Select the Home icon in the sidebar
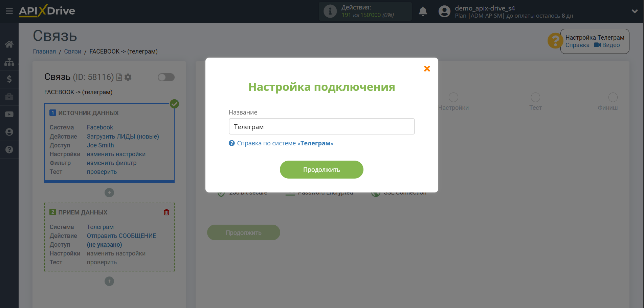This screenshot has height=308, width=644. point(9,44)
